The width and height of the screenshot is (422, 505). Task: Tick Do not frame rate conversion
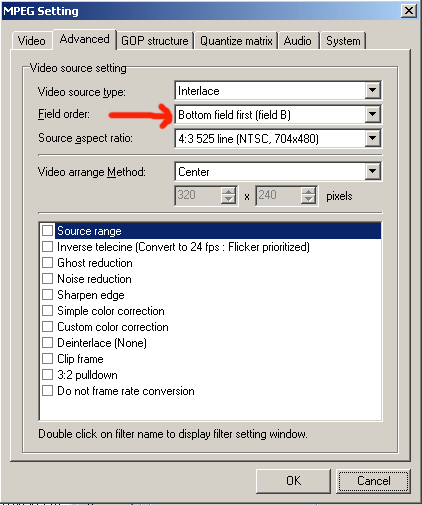(x=47, y=391)
